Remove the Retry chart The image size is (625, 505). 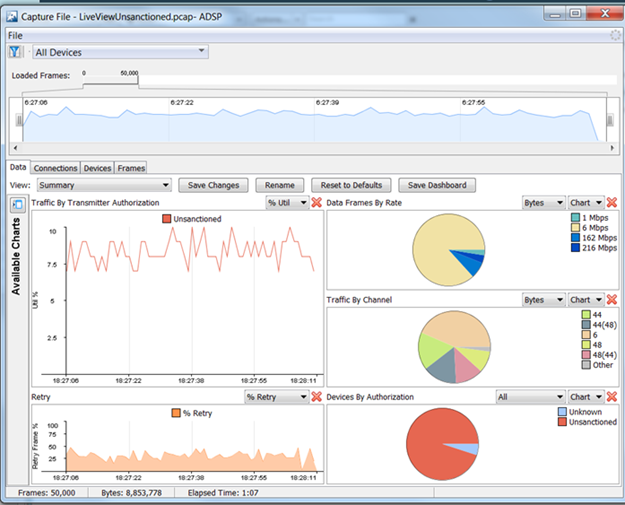point(316,397)
